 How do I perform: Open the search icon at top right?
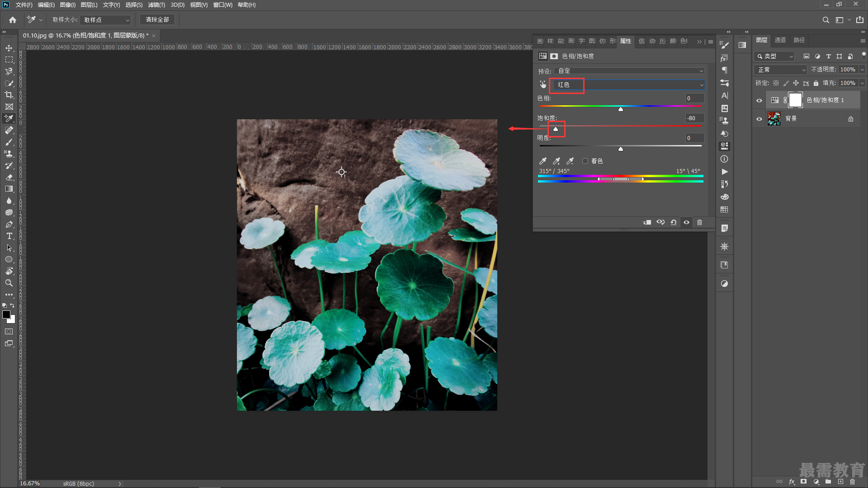click(x=826, y=20)
